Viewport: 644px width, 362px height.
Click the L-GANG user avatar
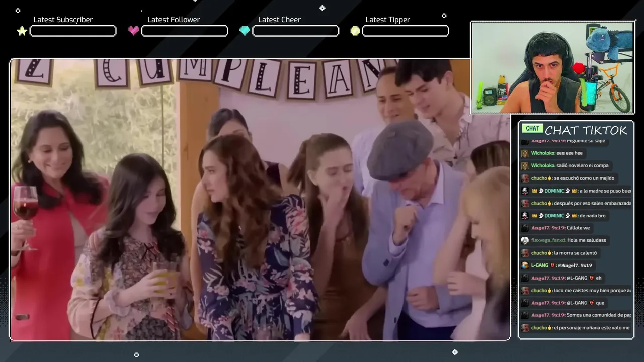point(525,265)
